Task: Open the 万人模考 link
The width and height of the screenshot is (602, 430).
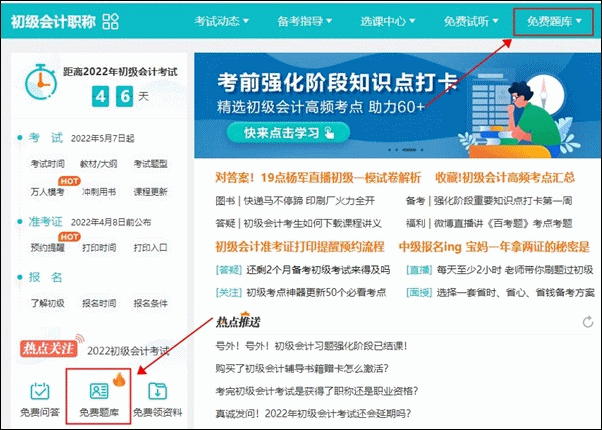Action: click(48, 192)
